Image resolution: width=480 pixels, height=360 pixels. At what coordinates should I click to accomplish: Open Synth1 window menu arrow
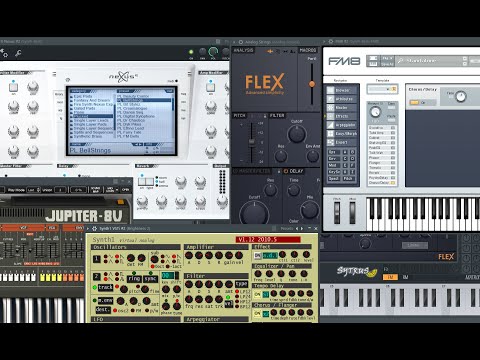tap(88, 229)
